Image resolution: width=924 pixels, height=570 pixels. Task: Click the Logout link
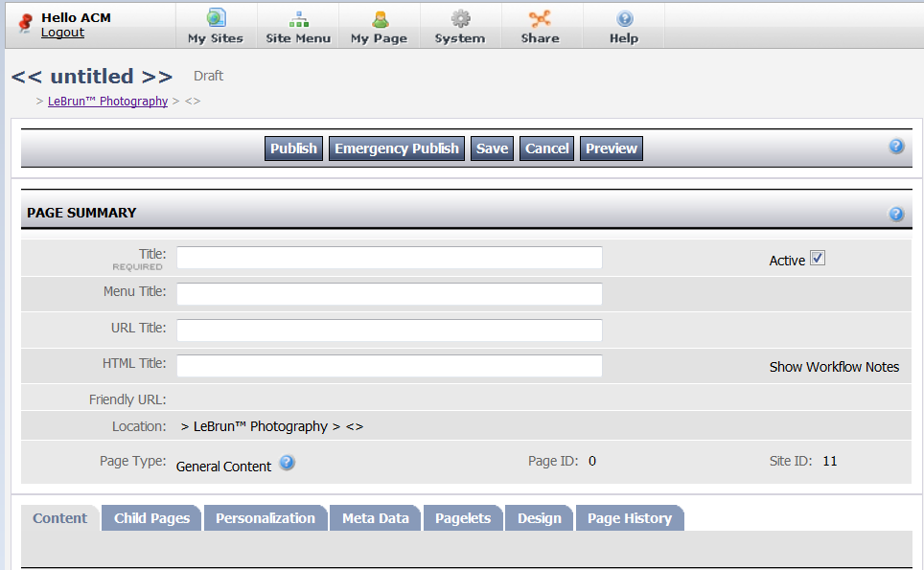[x=62, y=33]
